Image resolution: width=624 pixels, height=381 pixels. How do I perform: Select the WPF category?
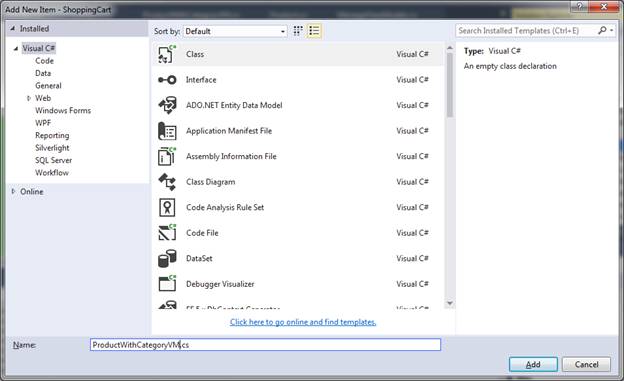[x=43, y=123]
